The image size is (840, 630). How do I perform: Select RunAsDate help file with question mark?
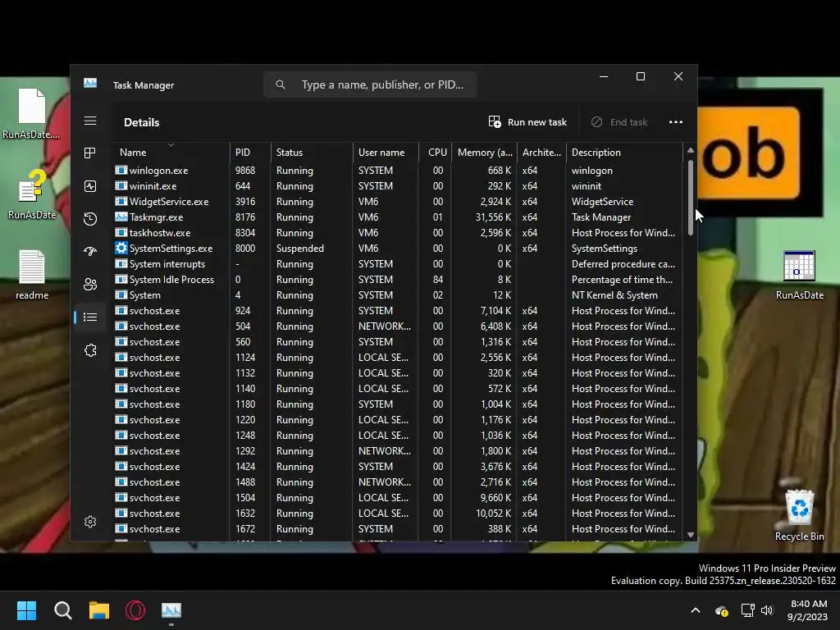pos(32,195)
